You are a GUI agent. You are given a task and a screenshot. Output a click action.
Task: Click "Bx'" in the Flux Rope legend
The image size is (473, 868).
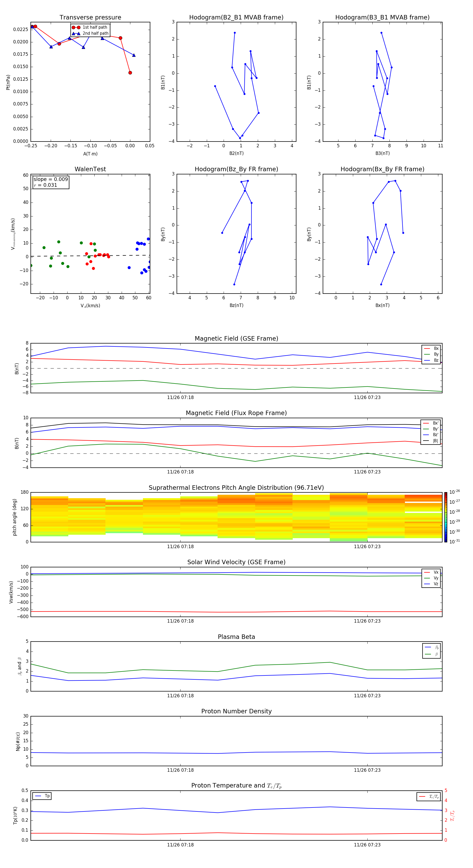[x=431, y=423]
